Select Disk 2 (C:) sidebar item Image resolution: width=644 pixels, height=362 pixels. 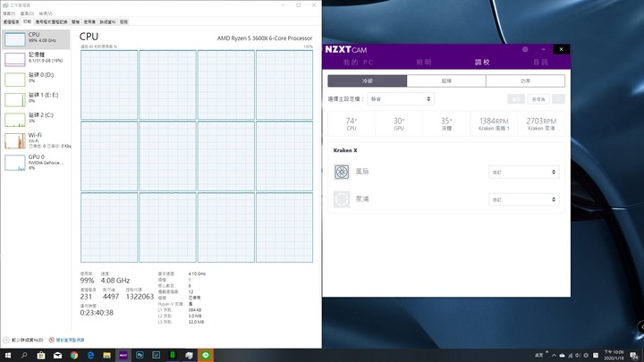pyautogui.click(x=36, y=120)
